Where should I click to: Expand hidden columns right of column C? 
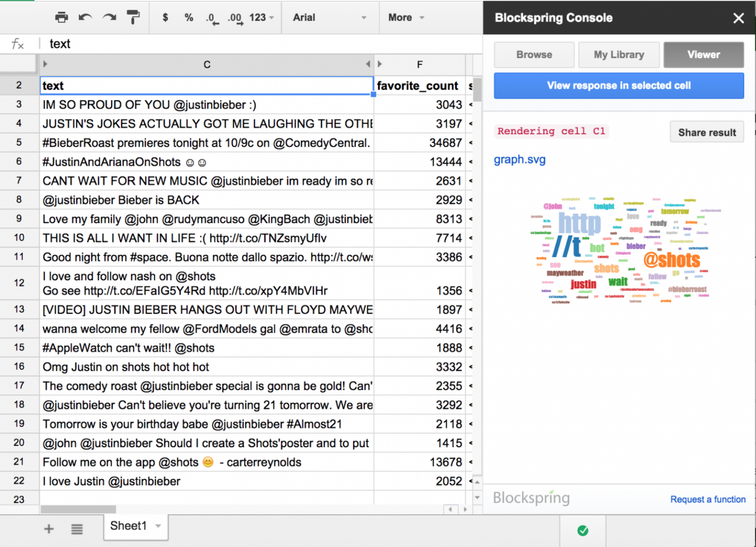click(368, 64)
